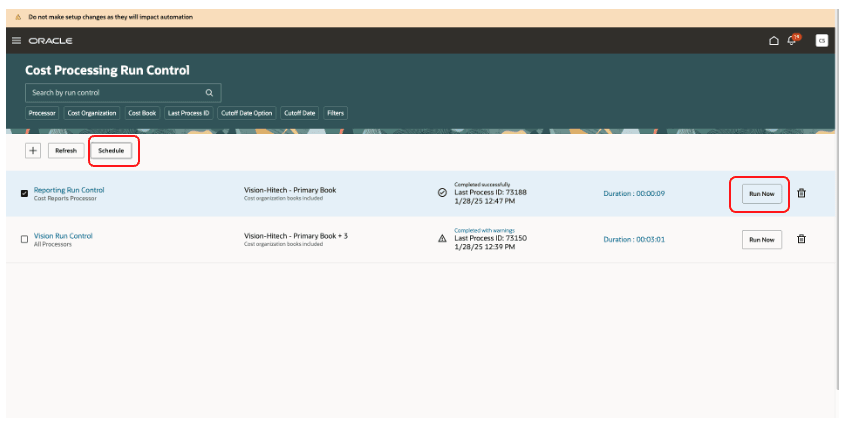The width and height of the screenshot is (862, 442).
Task: Add a new run control with plus icon
Action: pos(33,151)
